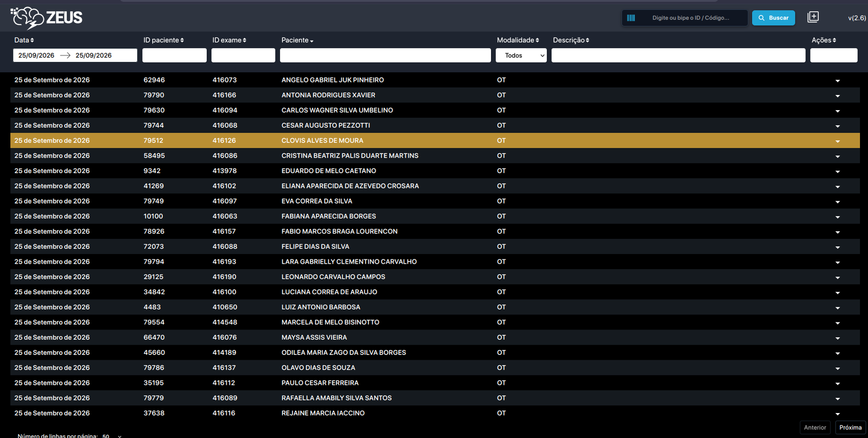The image size is (868, 438).
Task: Open actions menu for ANTONIA RODRIGUES XAVIER
Action: (x=838, y=96)
